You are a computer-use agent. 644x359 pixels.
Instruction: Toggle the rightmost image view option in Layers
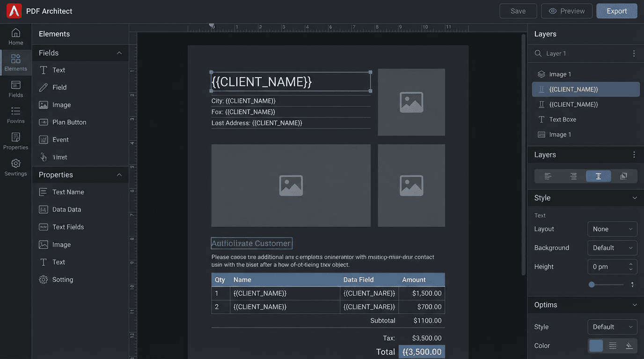pyautogui.click(x=624, y=176)
